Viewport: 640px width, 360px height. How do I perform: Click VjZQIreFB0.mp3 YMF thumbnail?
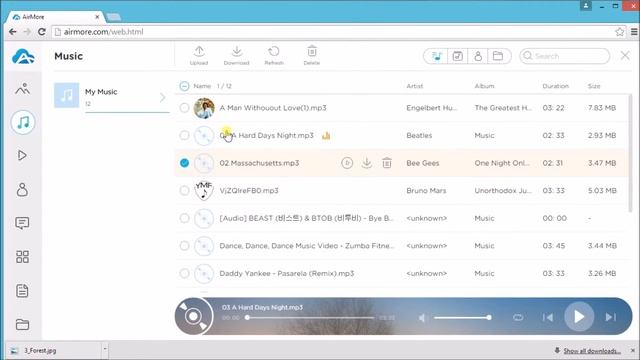pos(204,191)
